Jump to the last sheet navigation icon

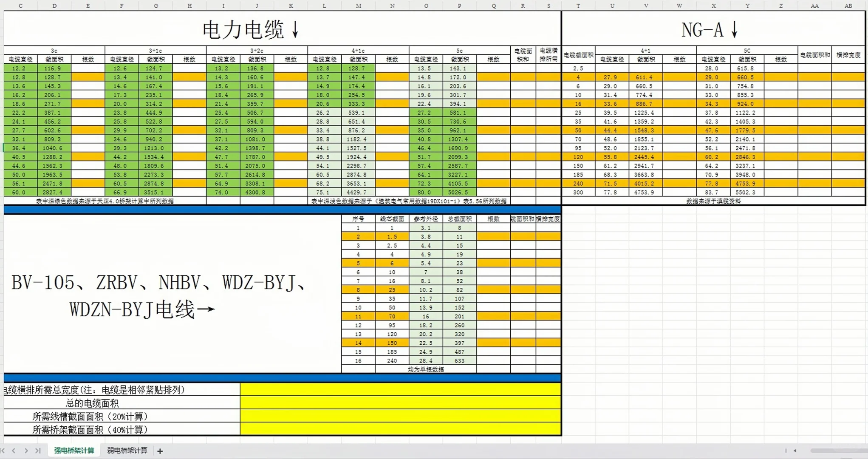(37, 450)
